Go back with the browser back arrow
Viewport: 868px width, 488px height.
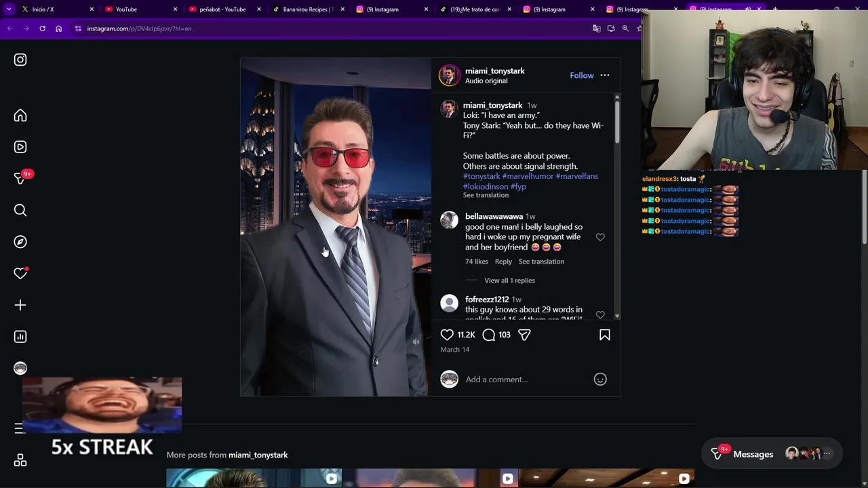coord(9,28)
